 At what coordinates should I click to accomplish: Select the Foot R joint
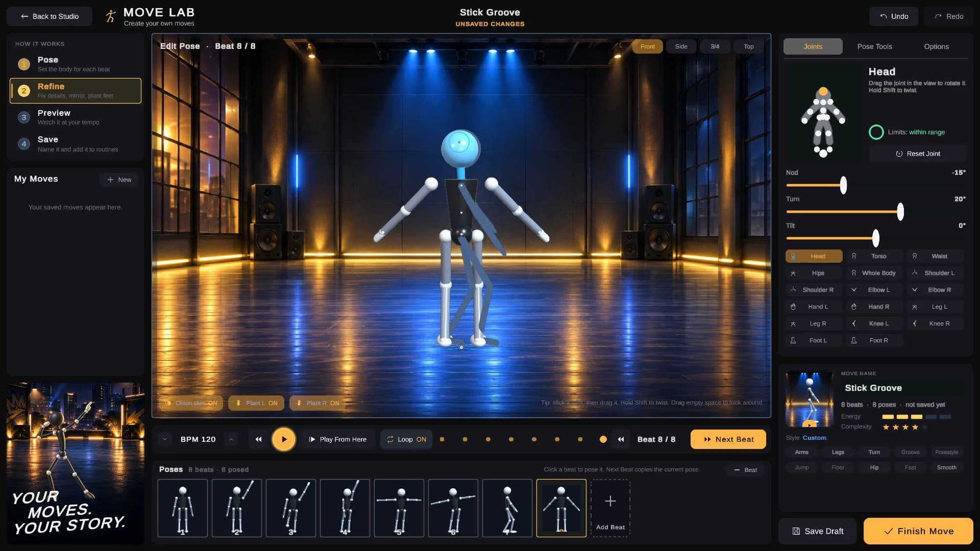coord(874,340)
